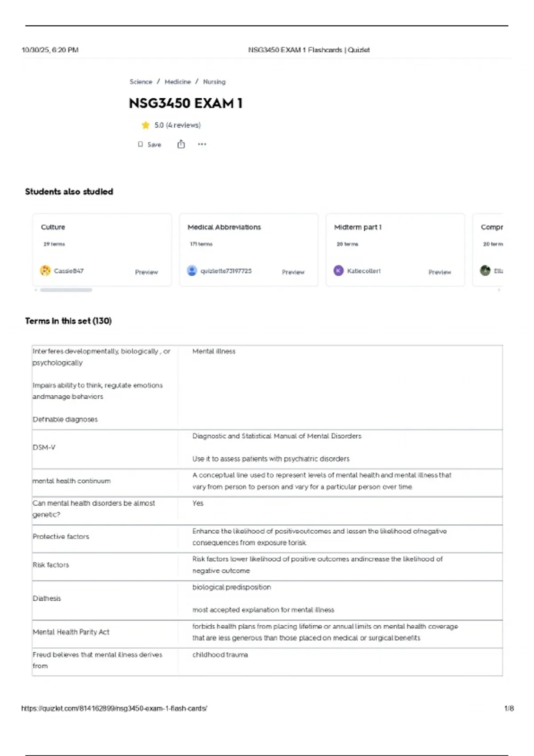534x756 pixels.
Task: Click CassieB47's avatar icon
Action: tap(45, 270)
